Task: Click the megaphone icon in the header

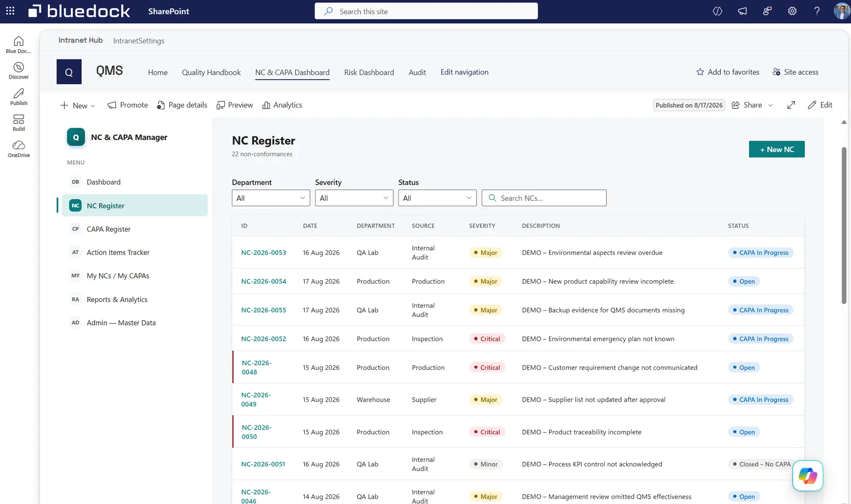Action: 742,11
